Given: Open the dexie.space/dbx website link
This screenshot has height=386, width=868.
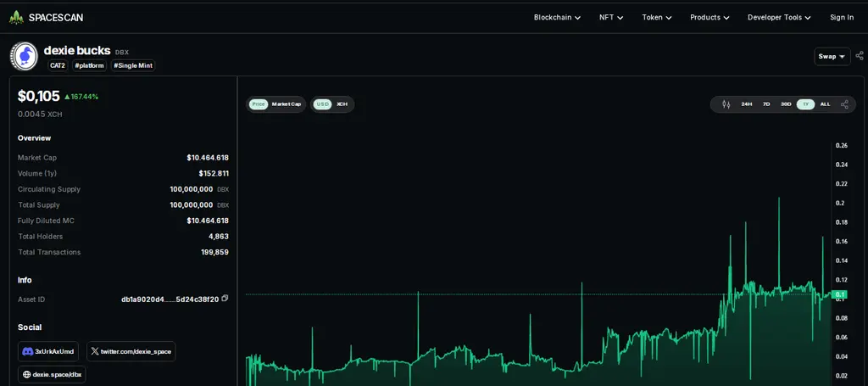Looking at the screenshot, I should point(52,374).
